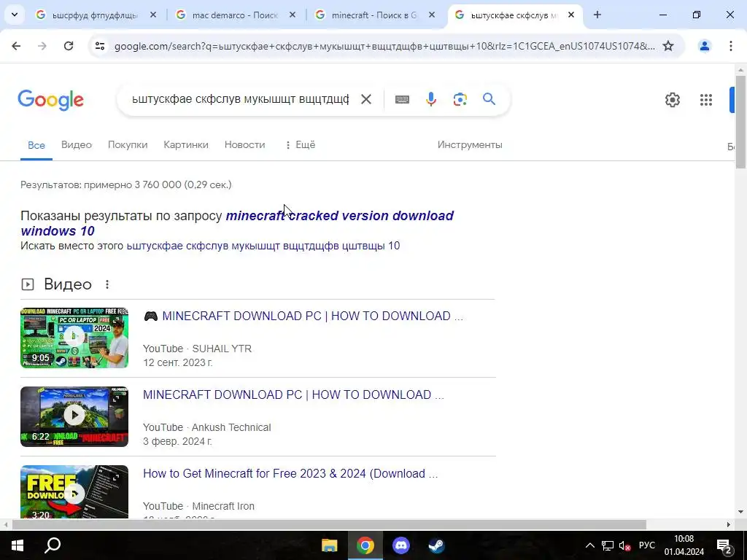
Task: Click the horizontal scrollbar thumb
Action: 329,524
